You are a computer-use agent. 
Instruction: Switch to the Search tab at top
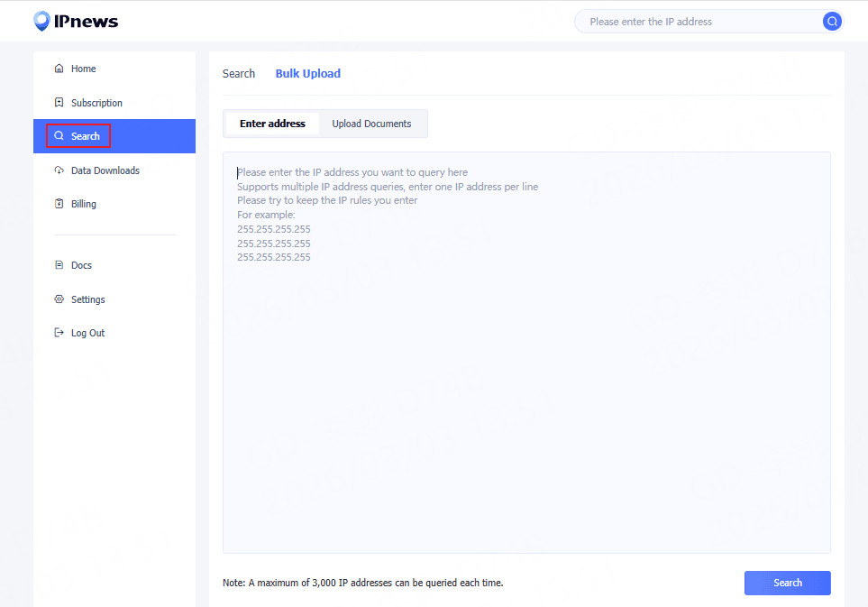pos(239,74)
